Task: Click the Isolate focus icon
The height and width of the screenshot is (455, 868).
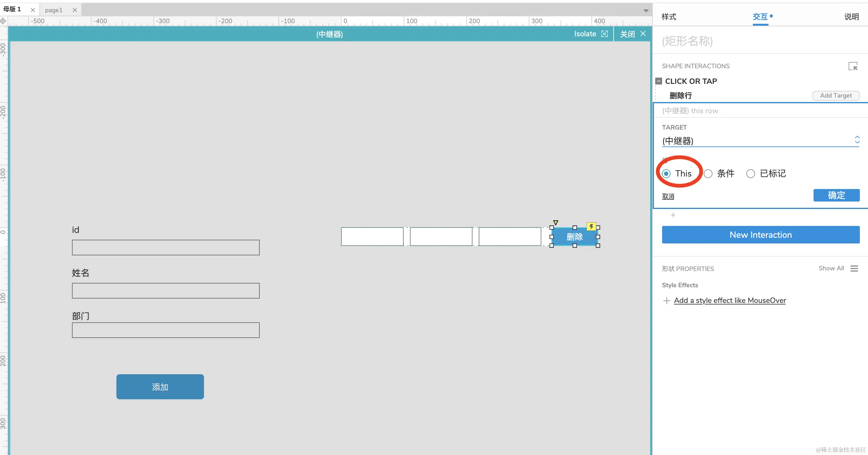Action: pyautogui.click(x=605, y=34)
